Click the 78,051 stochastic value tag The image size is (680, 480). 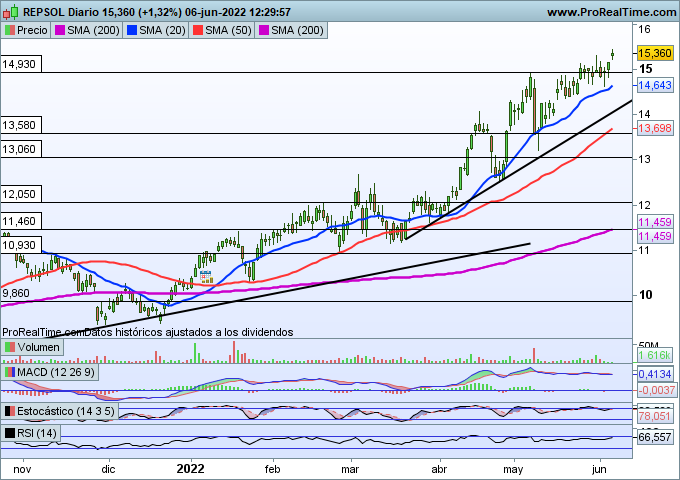(x=655, y=416)
